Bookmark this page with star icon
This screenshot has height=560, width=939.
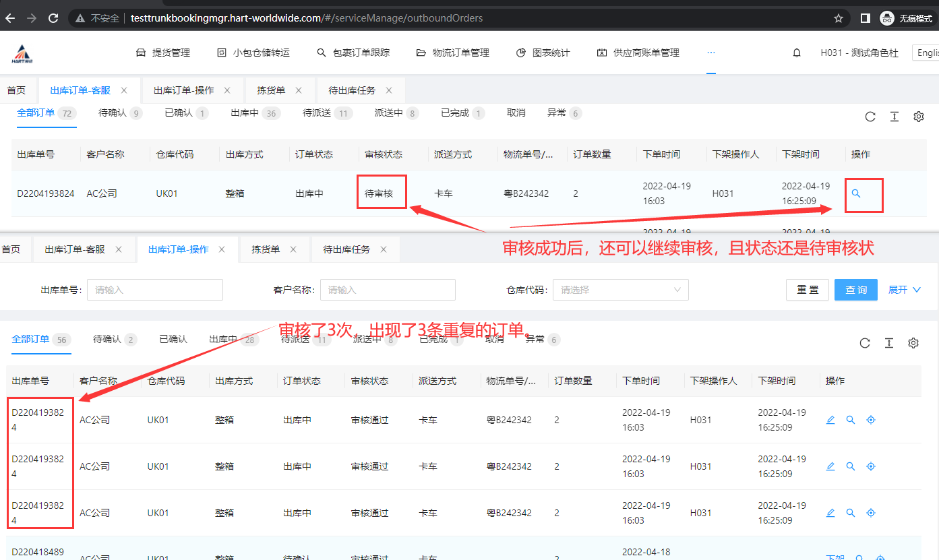pyautogui.click(x=839, y=18)
